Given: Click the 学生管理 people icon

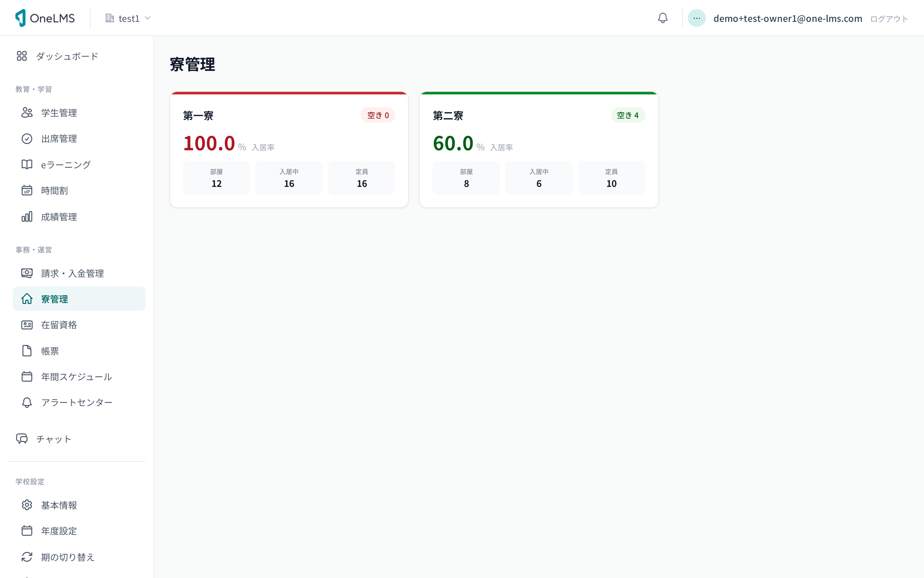Looking at the screenshot, I should tap(27, 112).
